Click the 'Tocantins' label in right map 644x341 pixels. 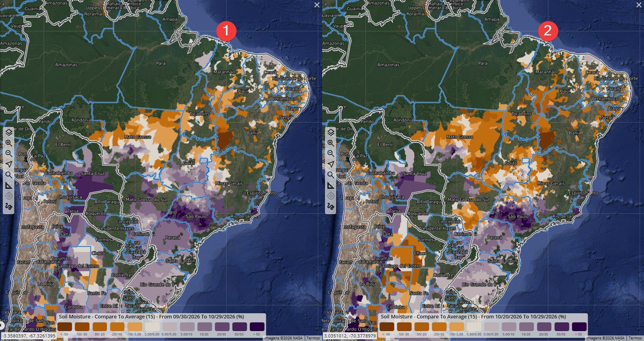tap(521, 114)
